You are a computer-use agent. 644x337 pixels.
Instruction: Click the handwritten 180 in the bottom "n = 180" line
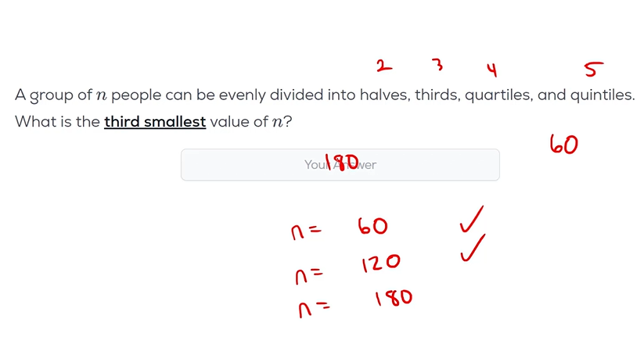(393, 297)
